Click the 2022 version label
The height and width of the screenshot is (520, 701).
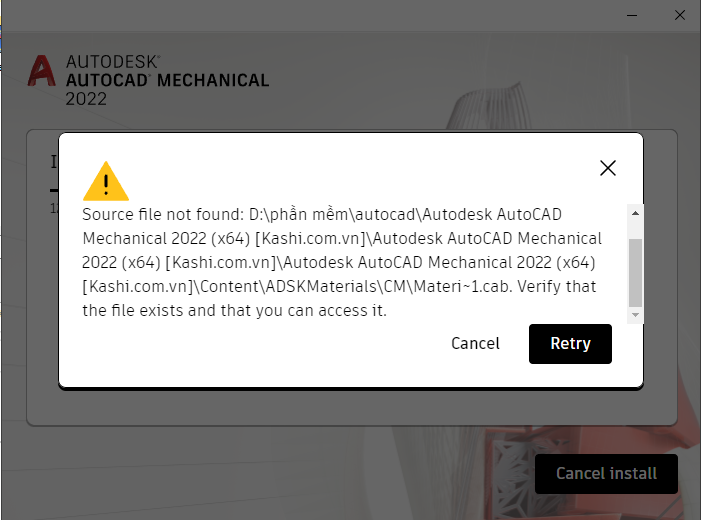coord(86,99)
